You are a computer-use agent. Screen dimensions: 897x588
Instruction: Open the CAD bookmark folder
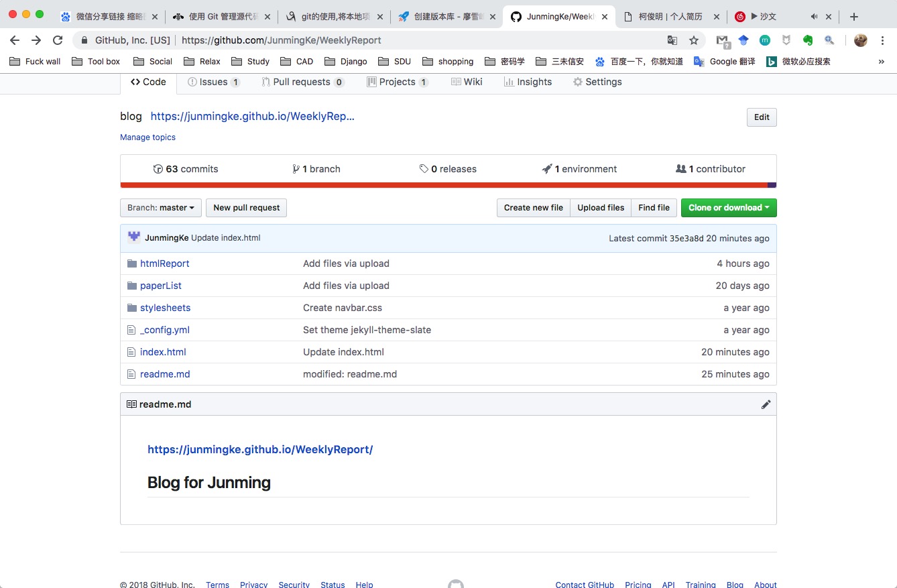pyautogui.click(x=297, y=61)
